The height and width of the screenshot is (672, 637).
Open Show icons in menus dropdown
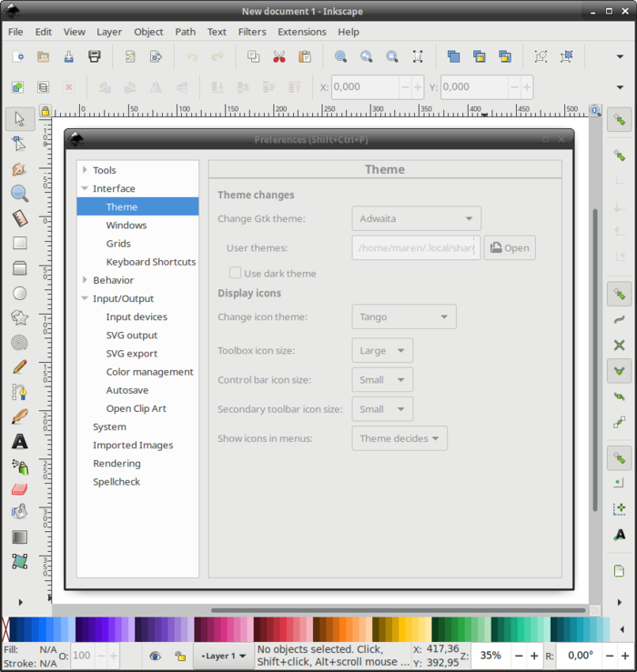pyautogui.click(x=399, y=438)
